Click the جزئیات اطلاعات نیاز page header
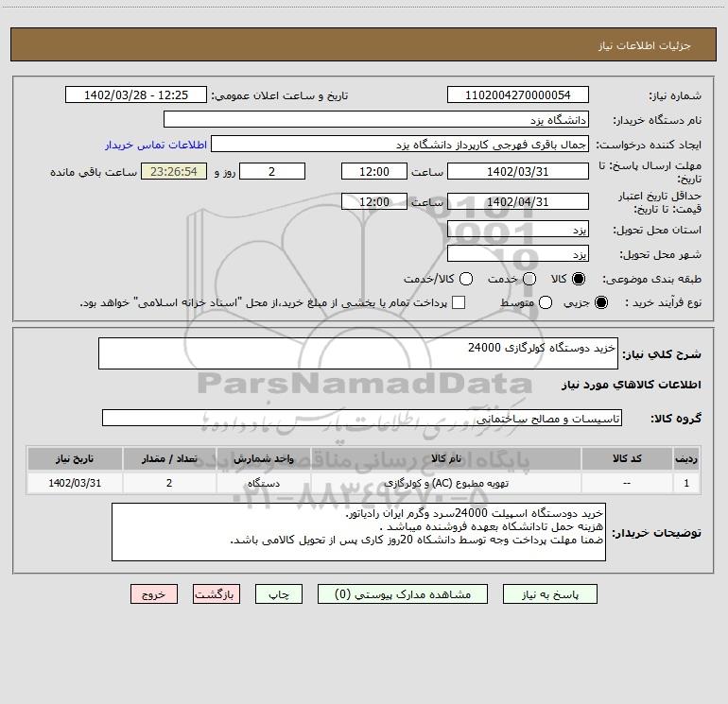 click(645, 45)
